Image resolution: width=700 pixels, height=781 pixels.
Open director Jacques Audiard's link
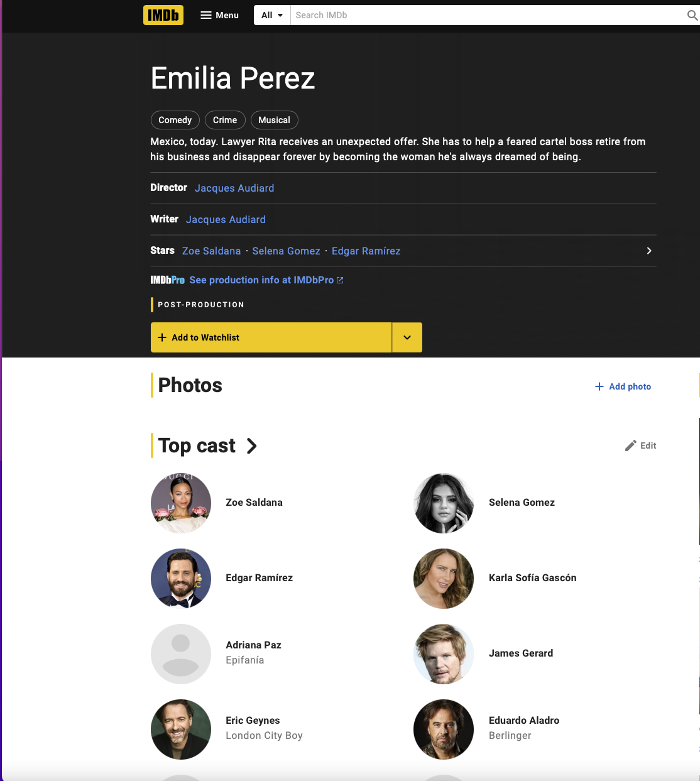coord(234,188)
